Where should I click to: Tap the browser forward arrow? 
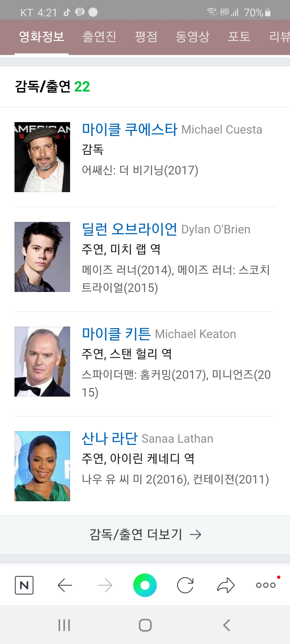105,585
